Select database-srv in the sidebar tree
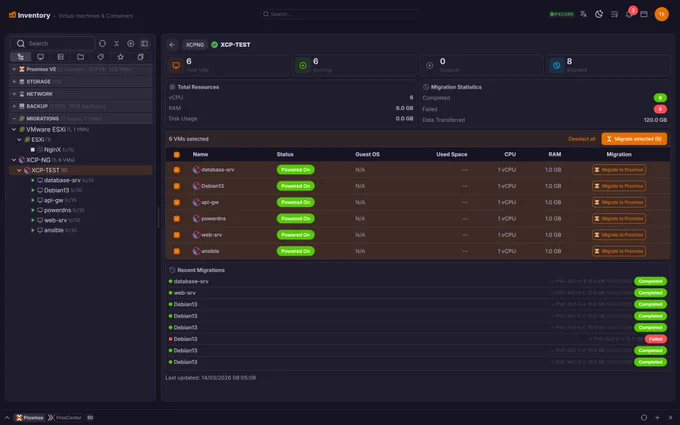Screen dimensions: 680x425 pos(62,180)
